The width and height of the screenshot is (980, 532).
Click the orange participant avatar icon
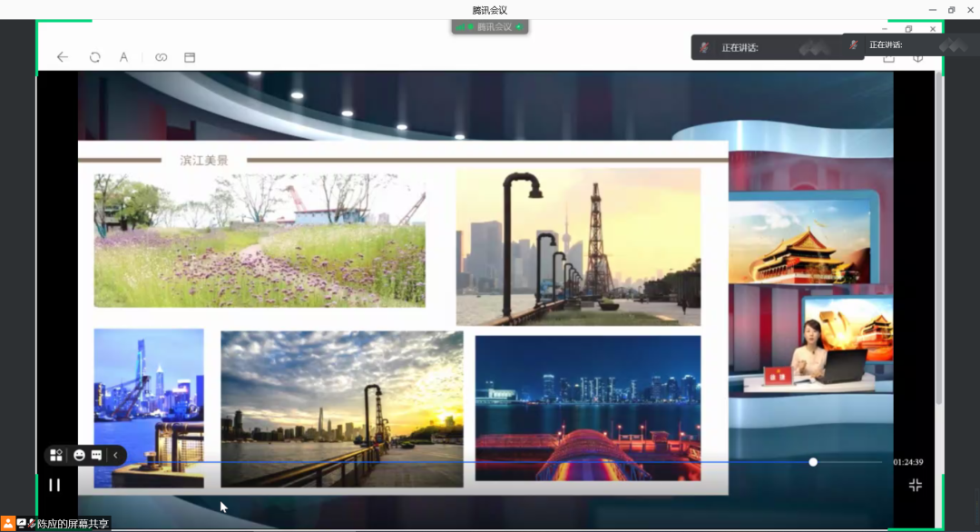(8, 524)
